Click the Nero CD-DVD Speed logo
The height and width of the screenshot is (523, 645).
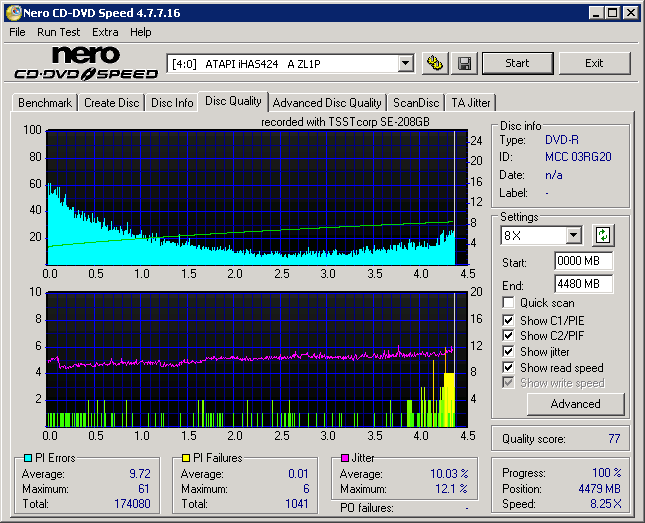[86, 63]
